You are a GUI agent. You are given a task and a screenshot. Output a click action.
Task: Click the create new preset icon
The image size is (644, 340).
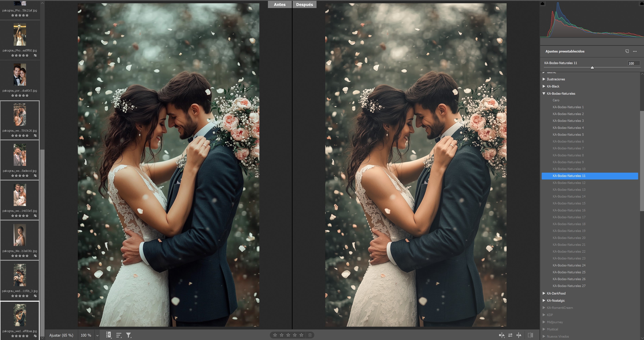point(627,51)
